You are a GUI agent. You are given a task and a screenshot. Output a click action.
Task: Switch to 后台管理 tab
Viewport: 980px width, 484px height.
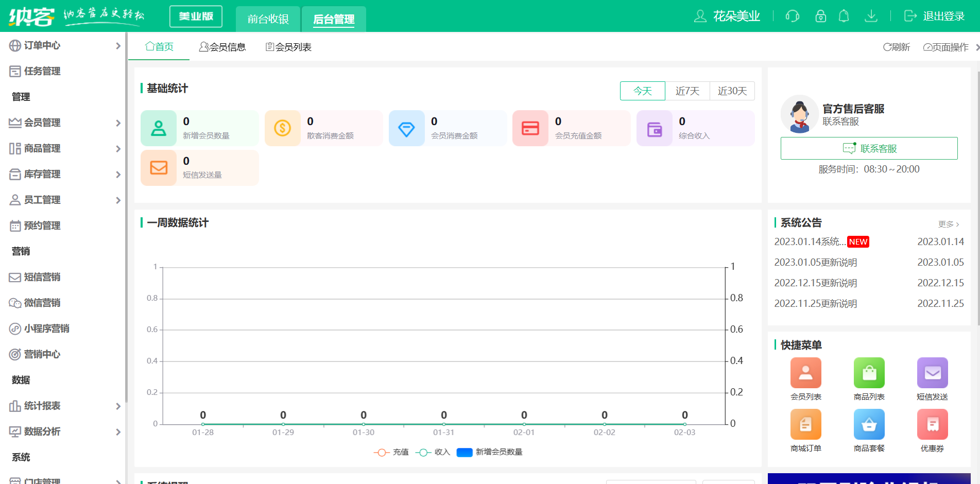click(334, 19)
